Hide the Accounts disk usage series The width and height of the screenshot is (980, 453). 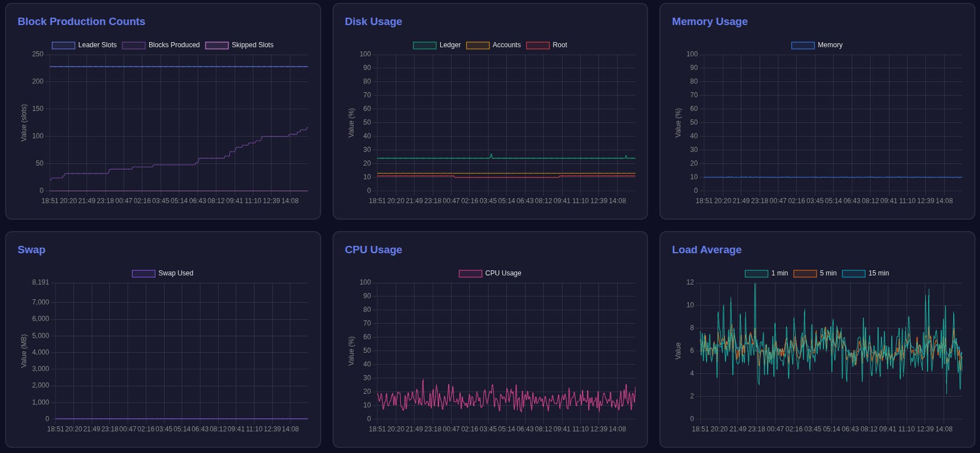[478, 46]
